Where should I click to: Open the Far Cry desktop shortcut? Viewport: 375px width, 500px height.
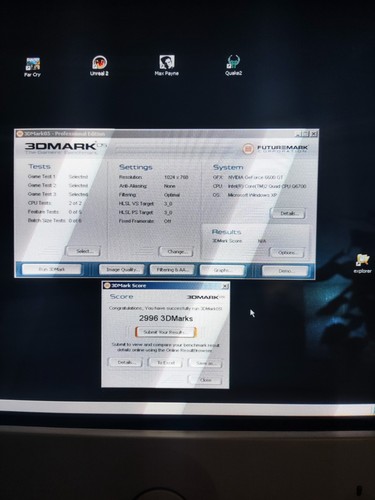coord(33,67)
